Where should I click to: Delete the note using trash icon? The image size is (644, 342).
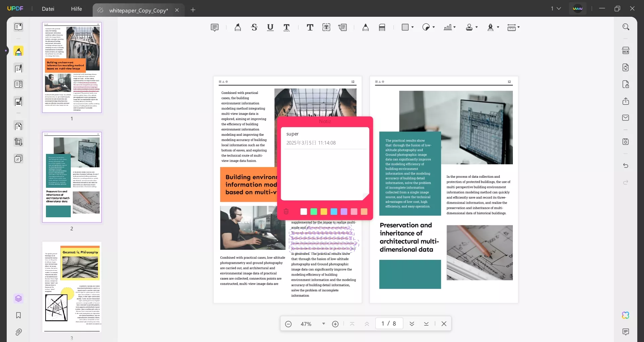[x=286, y=212]
